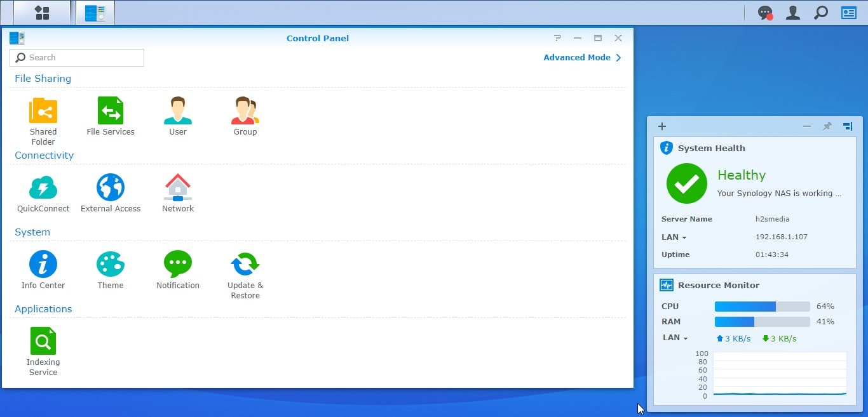Click the Control Panel title bar icon

[x=17, y=38]
